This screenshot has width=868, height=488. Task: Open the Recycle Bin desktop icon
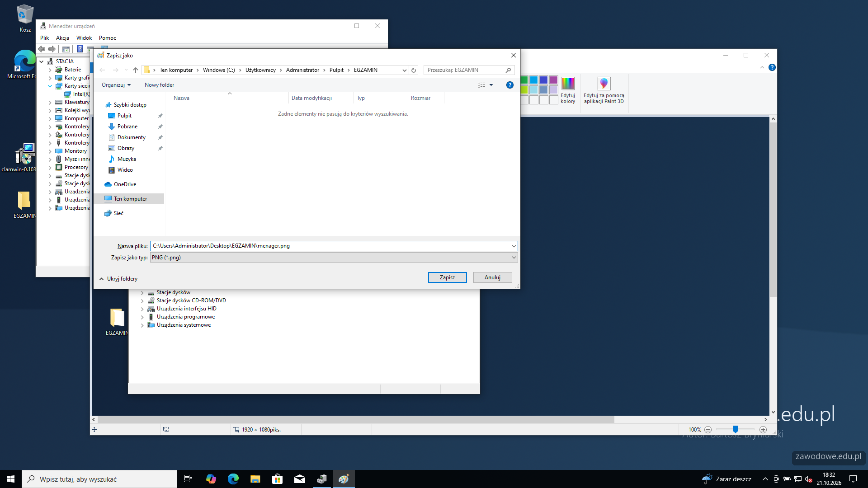click(x=25, y=19)
